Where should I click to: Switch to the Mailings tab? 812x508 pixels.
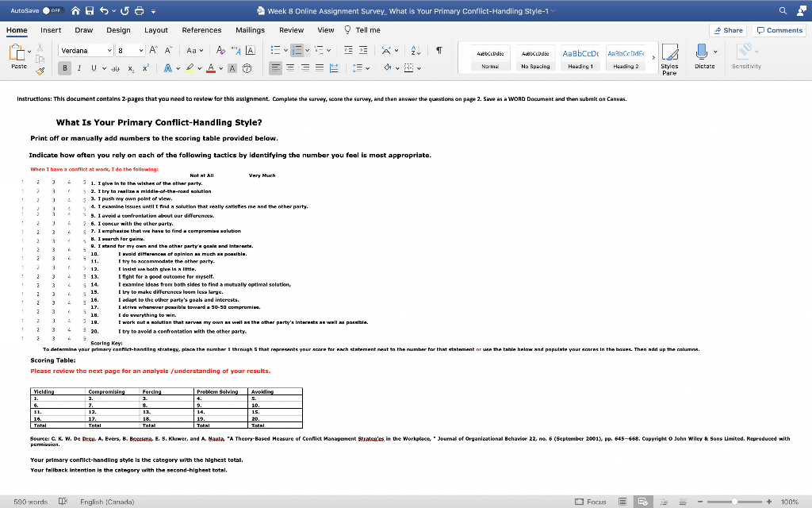[250, 30]
